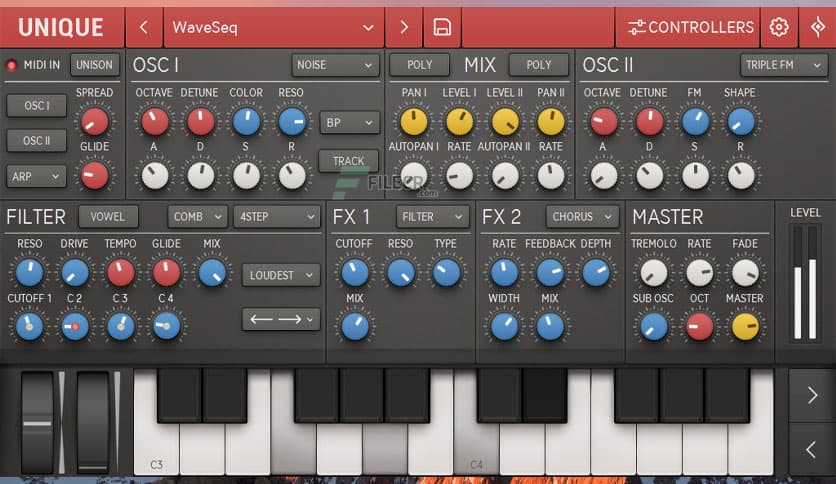836x484 pixels.
Task: Shift keyboard up with right chevron
Action: [811, 396]
